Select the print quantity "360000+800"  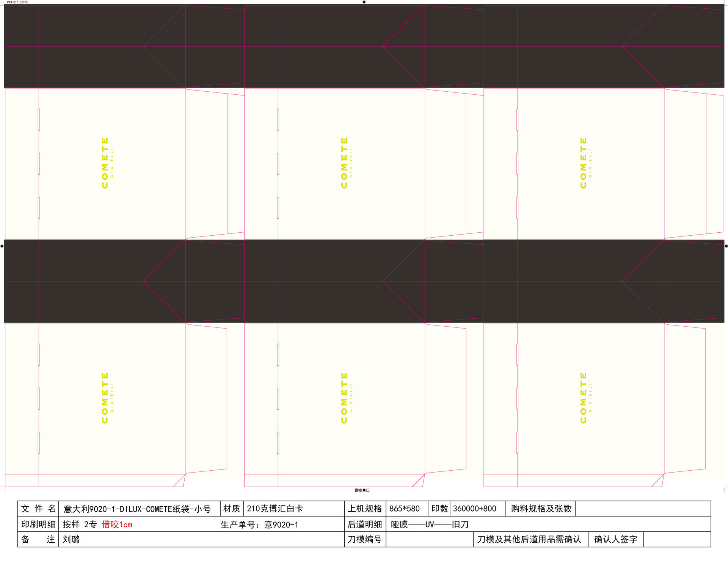474,509
